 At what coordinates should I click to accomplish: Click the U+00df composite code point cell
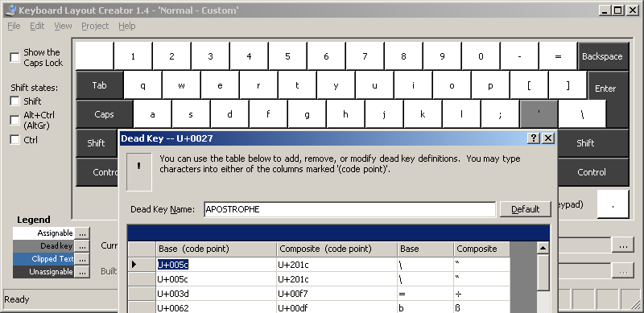pyautogui.click(x=336, y=307)
